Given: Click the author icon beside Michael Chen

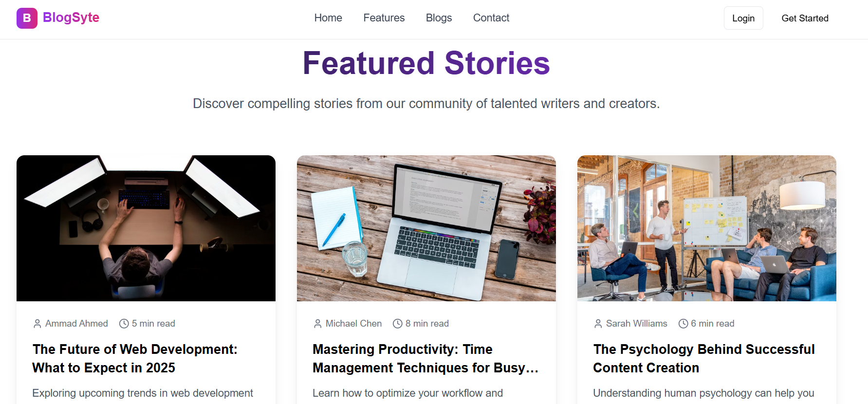Looking at the screenshot, I should tap(317, 324).
